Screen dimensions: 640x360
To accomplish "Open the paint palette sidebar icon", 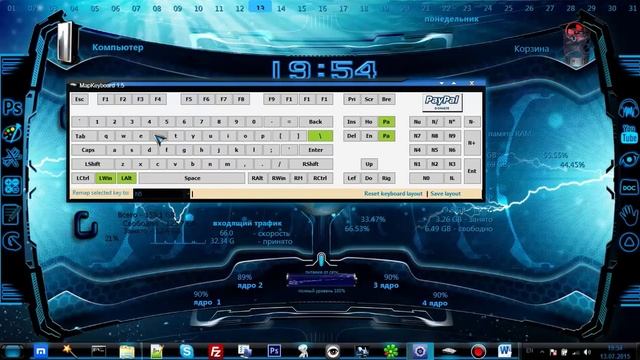I will [12, 133].
